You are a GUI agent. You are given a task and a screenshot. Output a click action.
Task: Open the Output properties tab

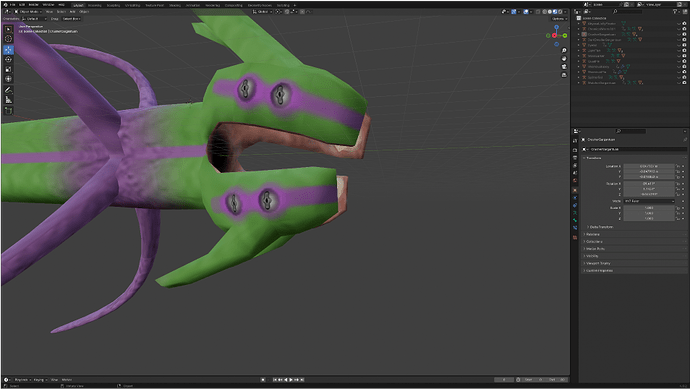pos(575,158)
